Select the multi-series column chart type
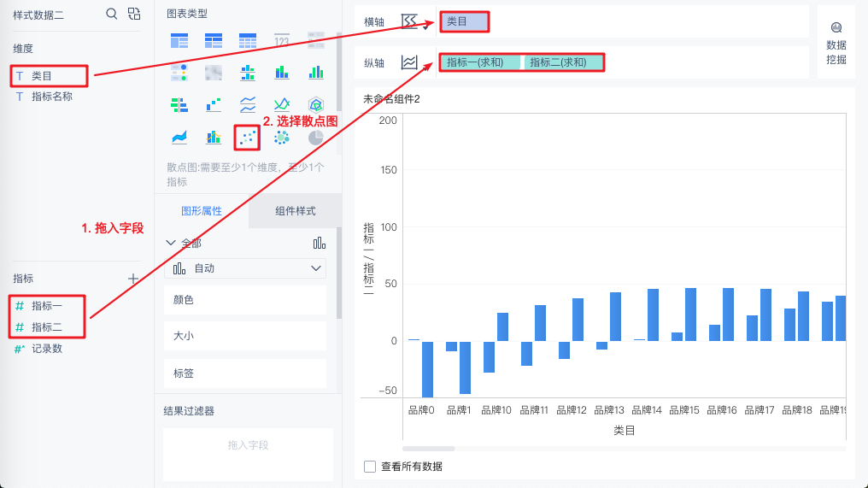Image resolution: width=868 pixels, height=488 pixels. coord(315,73)
